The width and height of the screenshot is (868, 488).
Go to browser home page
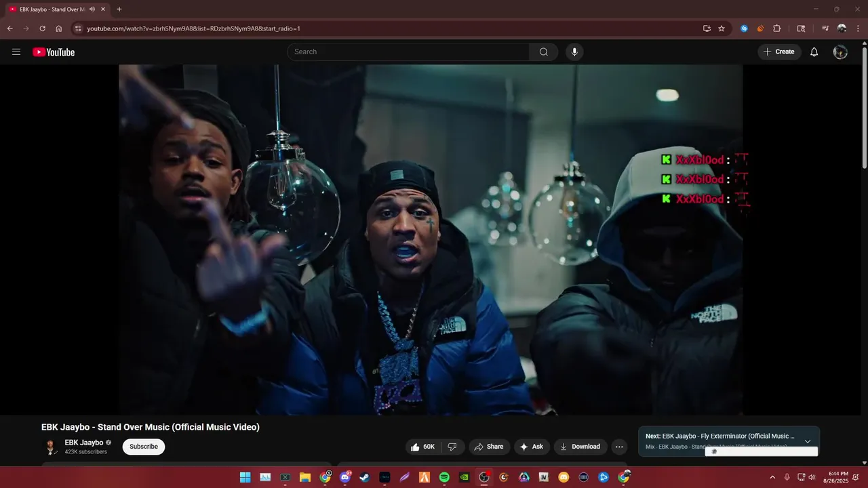(x=59, y=28)
